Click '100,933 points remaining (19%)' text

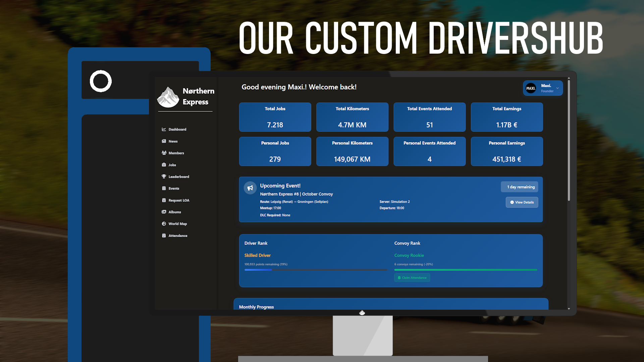pyautogui.click(x=266, y=264)
